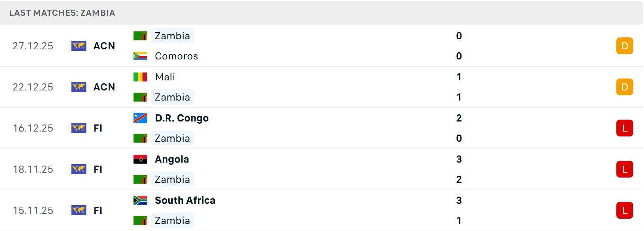The width and height of the screenshot is (644, 231).
Task: Click the loss badge for Angola match
Action: coord(624,169)
